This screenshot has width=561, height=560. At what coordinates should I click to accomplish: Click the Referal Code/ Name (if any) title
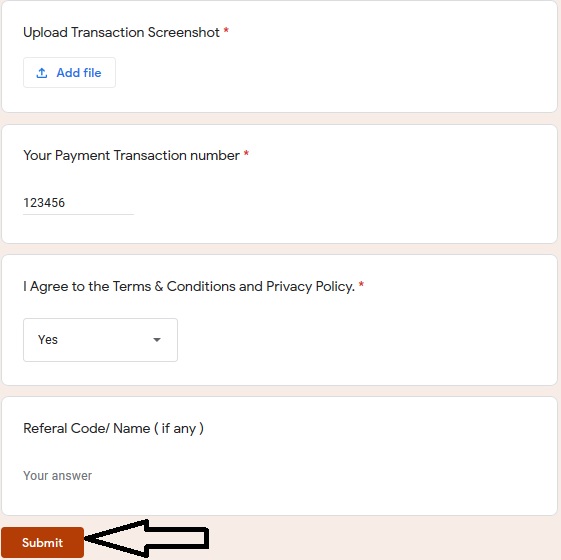click(x=113, y=428)
